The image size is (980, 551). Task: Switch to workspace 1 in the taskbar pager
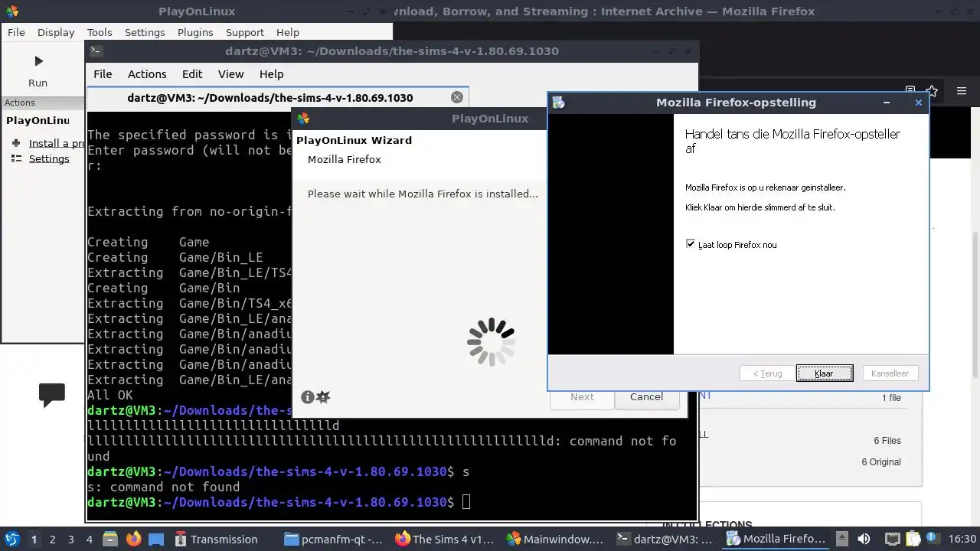[34, 539]
